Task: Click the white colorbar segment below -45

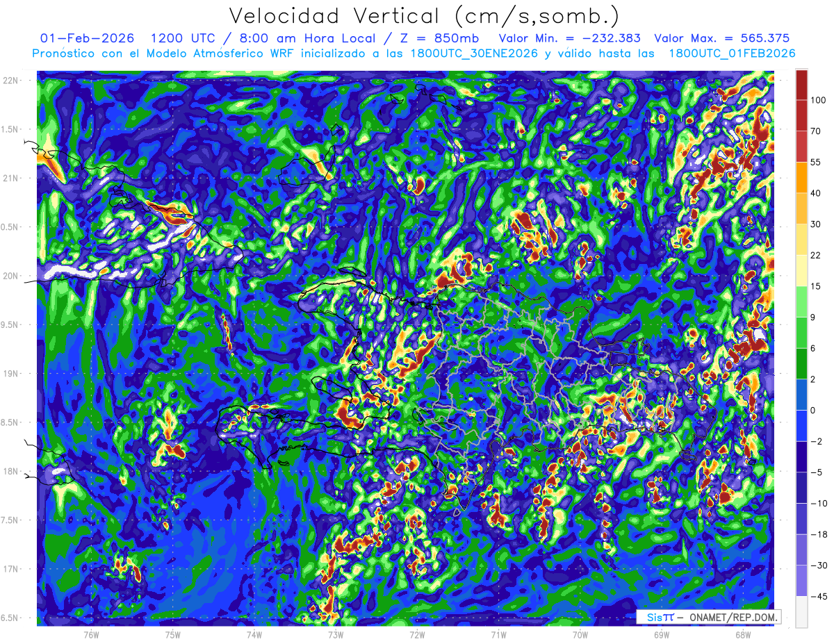Action: 801,611
